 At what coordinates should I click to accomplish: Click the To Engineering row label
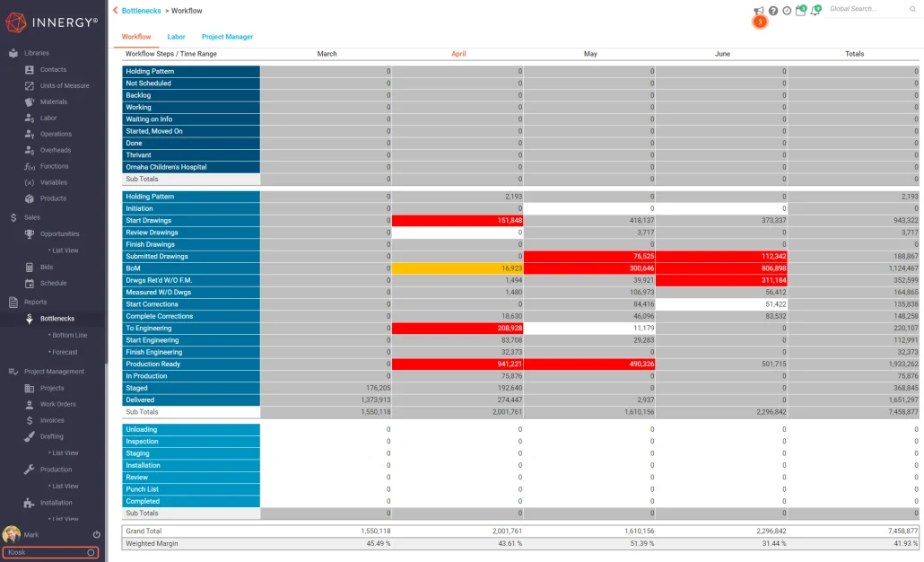pos(191,328)
